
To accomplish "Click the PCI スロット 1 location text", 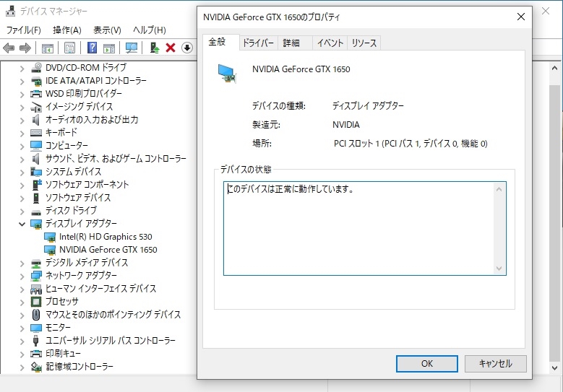I will [x=411, y=144].
